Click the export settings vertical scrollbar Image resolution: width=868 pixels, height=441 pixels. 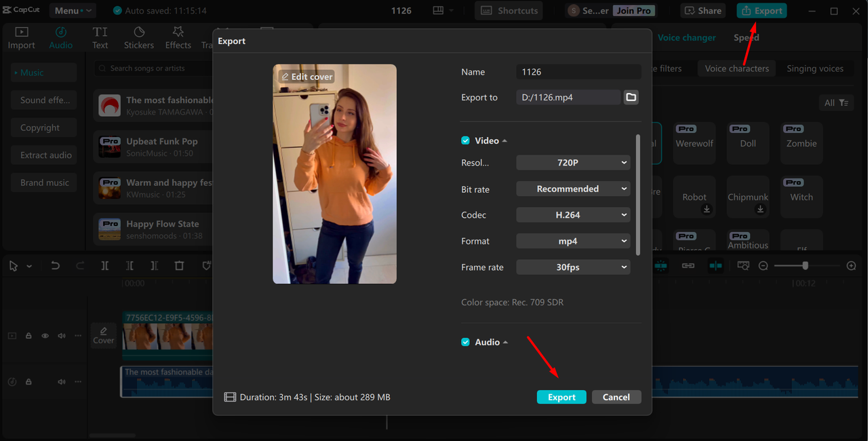pos(637,195)
